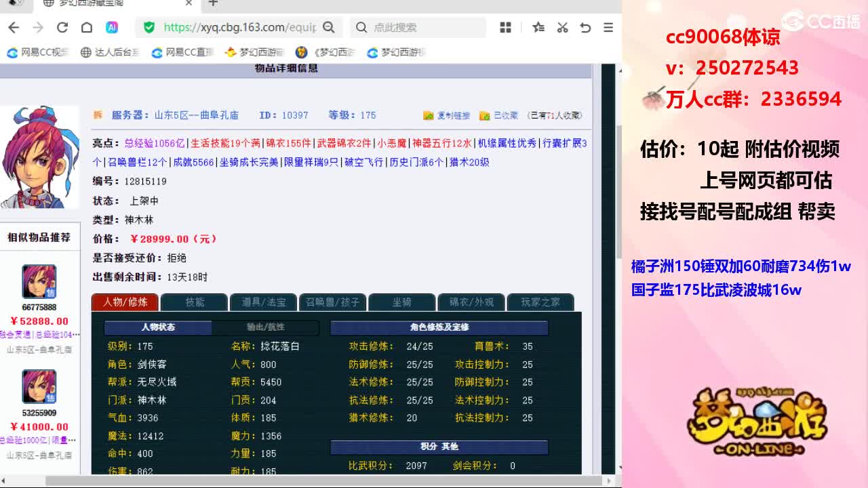Open the 达人后台 bookmark
Screen dimensions: 868x488
point(110,52)
